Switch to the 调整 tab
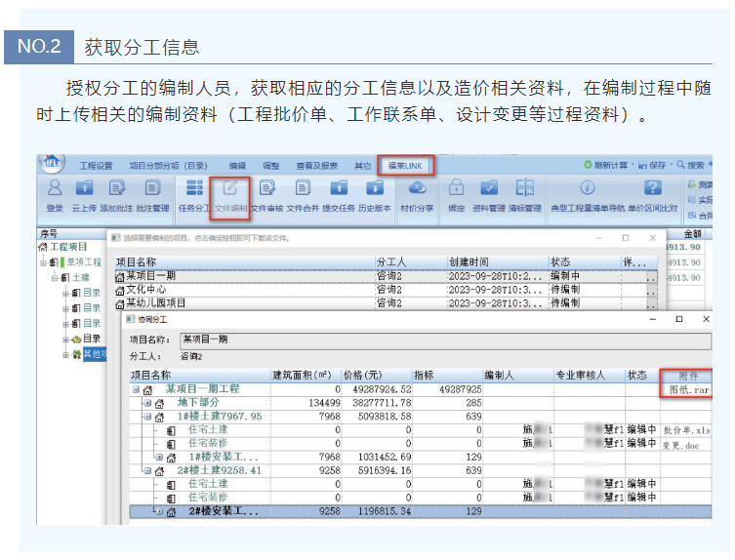The width and height of the screenshot is (735, 560). click(x=271, y=166)
